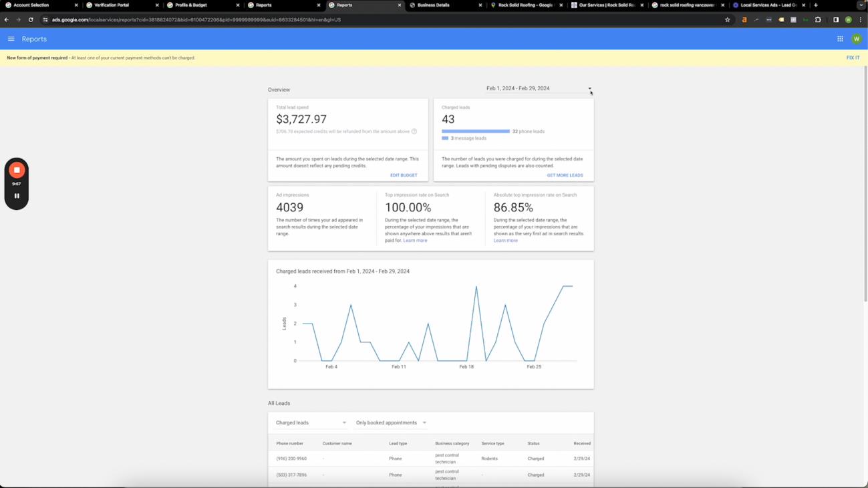Open the browser extensions puzzle icon

tap(818, 20)
